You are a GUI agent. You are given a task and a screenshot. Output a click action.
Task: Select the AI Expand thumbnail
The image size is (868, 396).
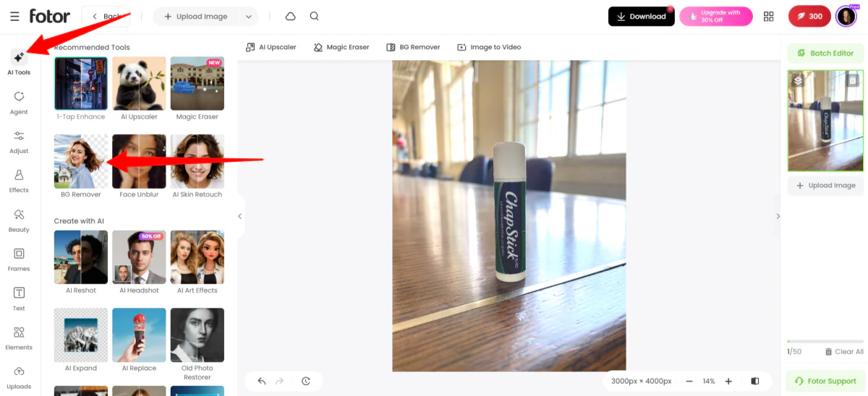coord(81,335)
